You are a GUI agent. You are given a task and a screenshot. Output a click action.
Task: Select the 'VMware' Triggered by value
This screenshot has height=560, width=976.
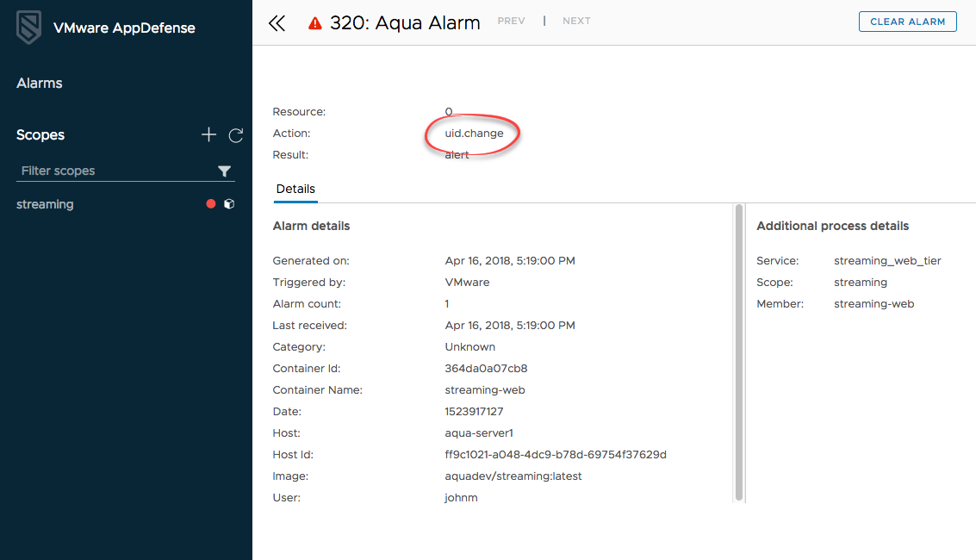tap(467, 283)
